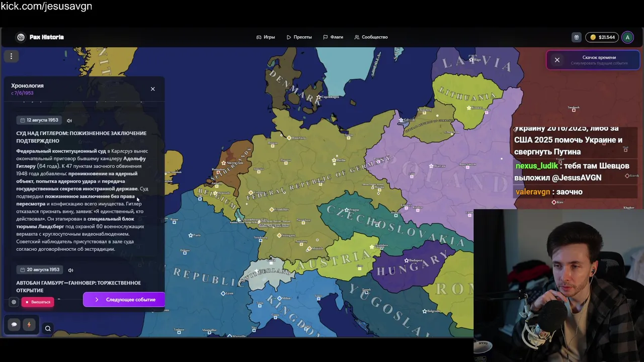The height and width of the screenshot is (362, 644).
Task: Open the Флаги menu item
Action: [333, 37]
